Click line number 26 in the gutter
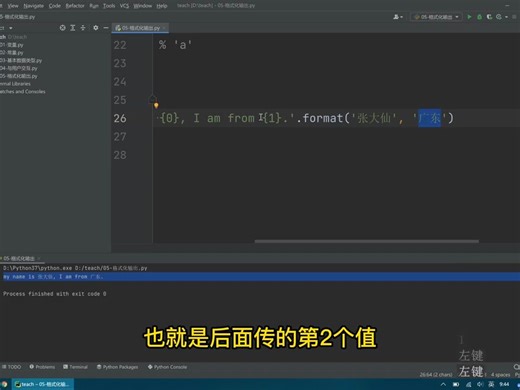The width and height of the screenshot is (520, 390). pyautogui.click(x=120, y=118)
